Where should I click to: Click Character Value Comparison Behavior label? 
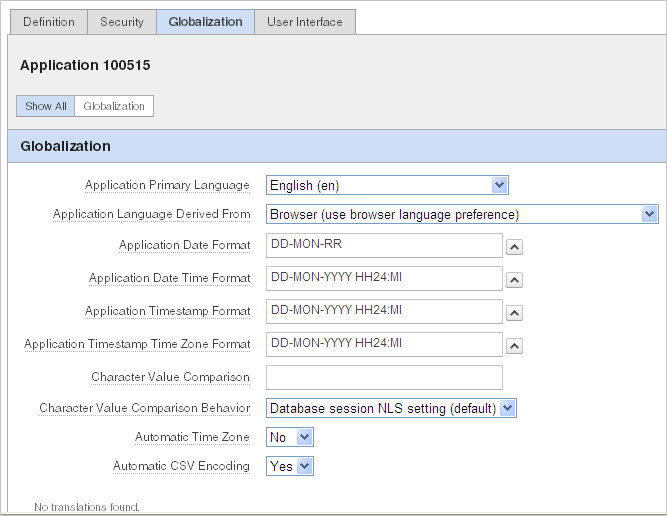pyautogui.click(x=145, y=408)
